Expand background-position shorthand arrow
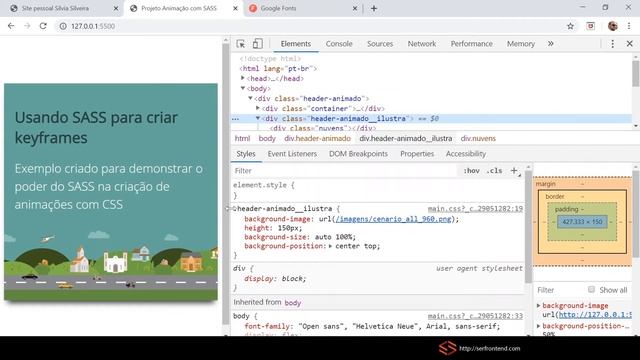 pyautogui.click(x=330, y=246)
